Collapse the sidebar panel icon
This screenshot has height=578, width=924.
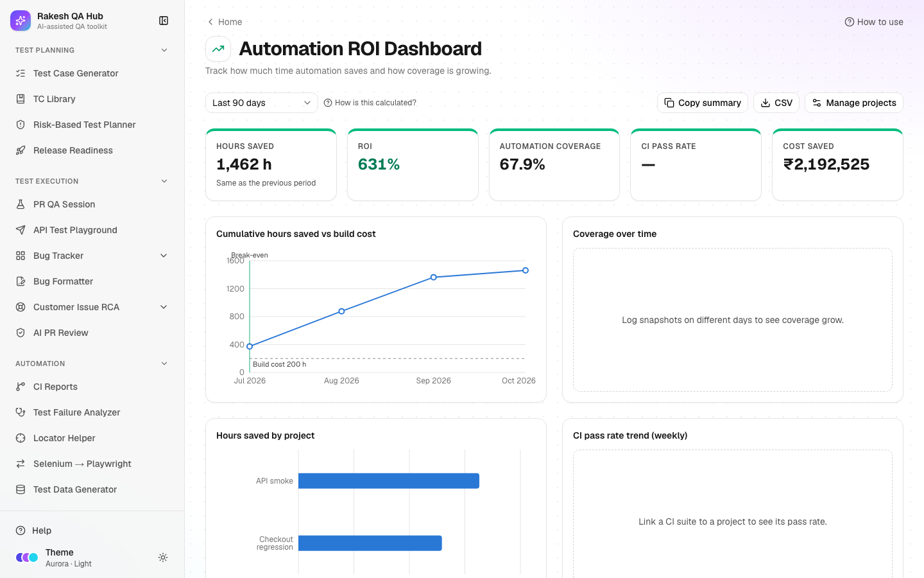coord(164,21)
